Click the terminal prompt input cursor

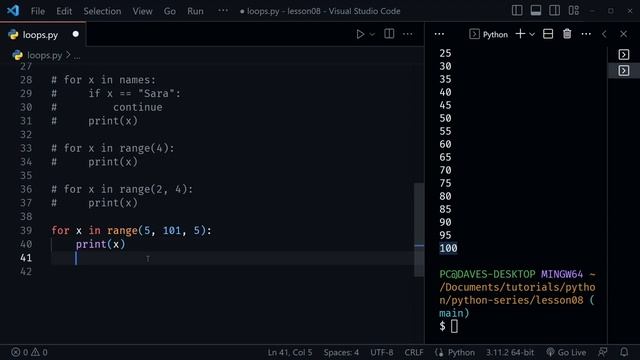pyautogui.click(x=454, y=326)
